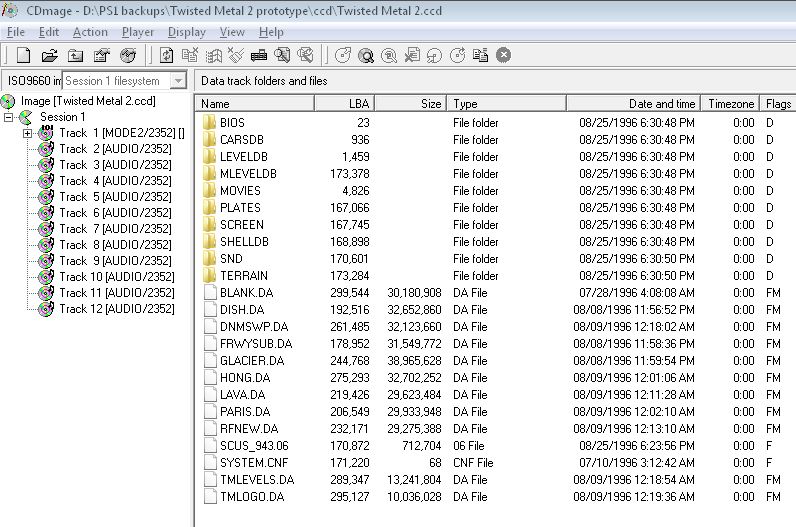The height and width of the screenshot is (527, 796).
Task: Select the LAVA.DA file
Action: (x=495, y=394)
